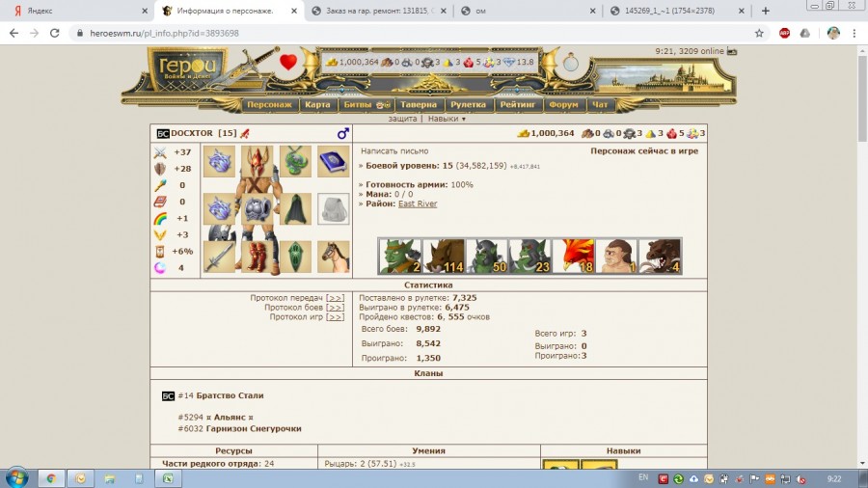Click the Chrome taskbar icon
The image size is (868, 488).
tap(51, 478)
